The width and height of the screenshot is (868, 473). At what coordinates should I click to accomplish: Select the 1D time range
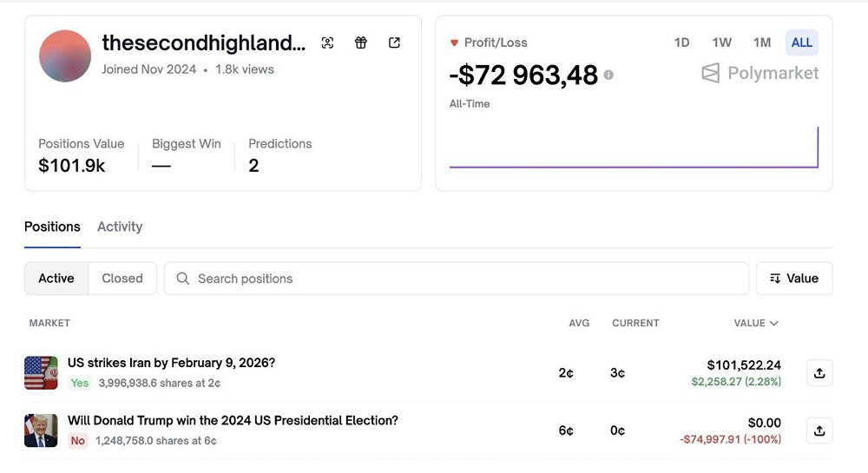pyautogui.click(x=681, y=43)
